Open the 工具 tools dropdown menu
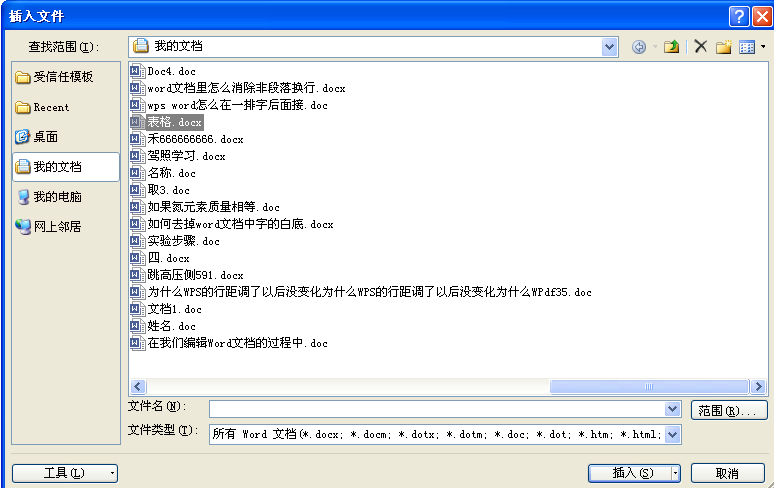 click(65, 473)
